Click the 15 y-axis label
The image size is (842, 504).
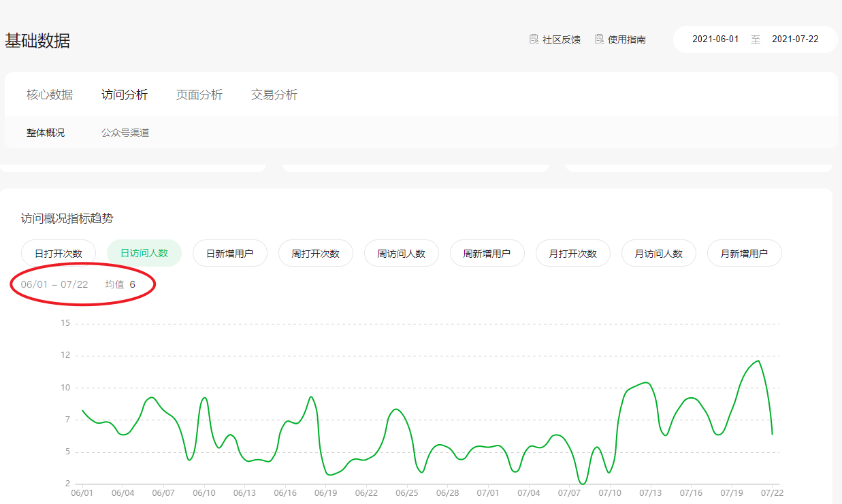[x=65, y=323]
